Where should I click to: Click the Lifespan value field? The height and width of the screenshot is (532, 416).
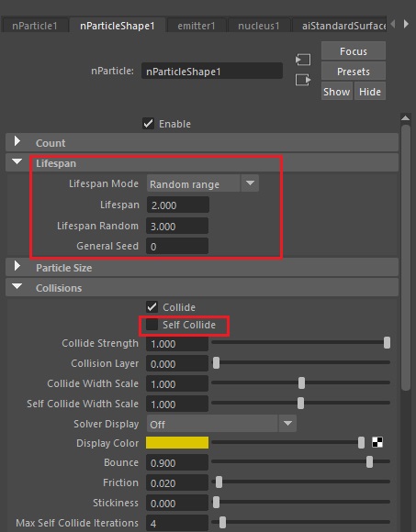177,205
